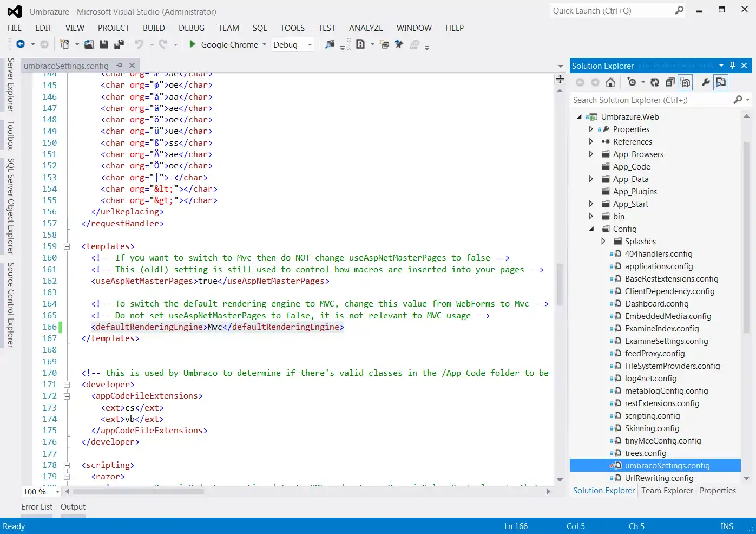
Task: Collapse the appCodeFileExtensions element at line 172
Action: tap(67, 396)
